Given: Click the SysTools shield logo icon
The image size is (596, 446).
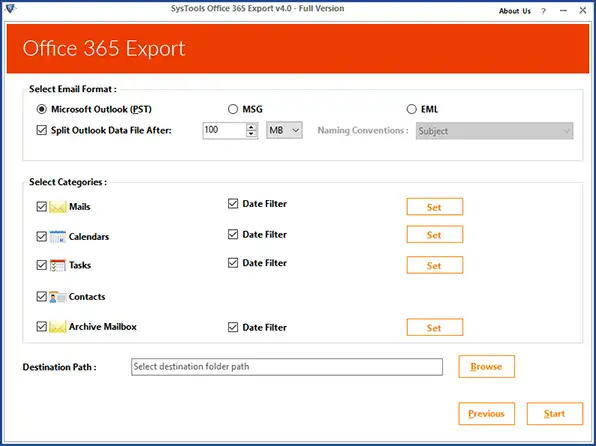Looking at the screenshot, I should pyautogui.click(x=10, y=8).
